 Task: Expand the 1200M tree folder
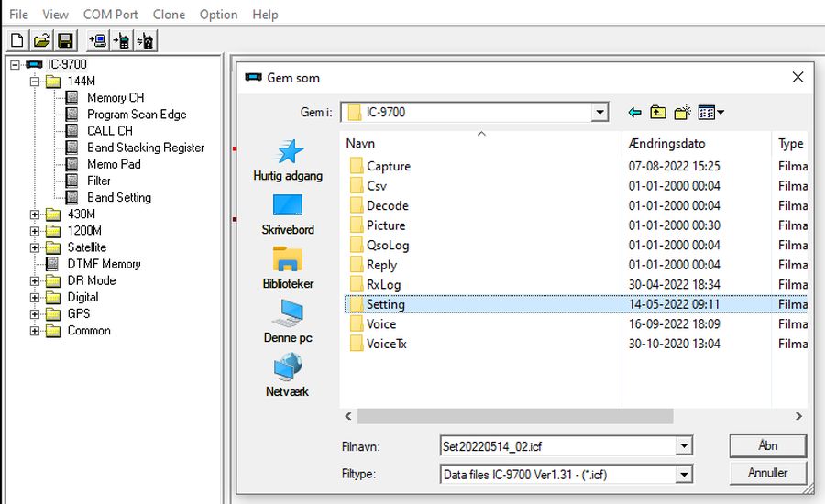(35, 231)
